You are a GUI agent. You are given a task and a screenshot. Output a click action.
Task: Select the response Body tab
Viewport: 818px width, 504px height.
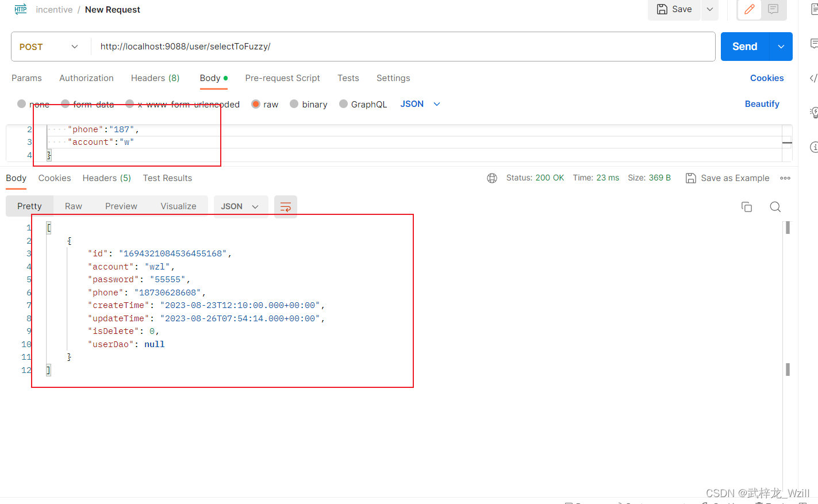click(16, 178)
